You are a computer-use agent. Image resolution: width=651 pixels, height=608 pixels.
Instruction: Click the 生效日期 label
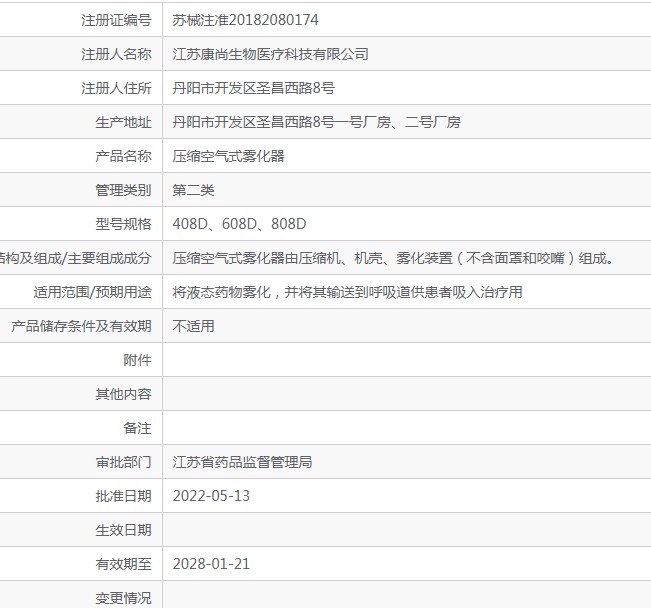(x=123, y=530)
